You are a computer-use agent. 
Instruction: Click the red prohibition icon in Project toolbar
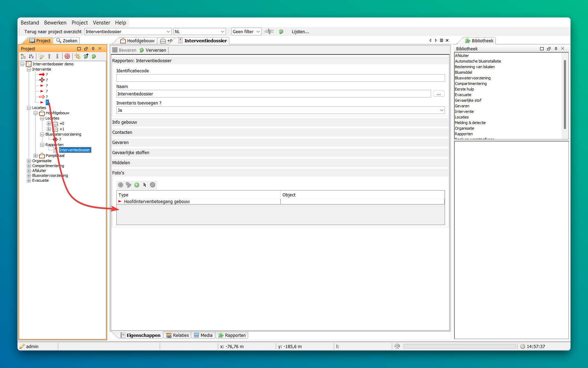[x=67, y=56]
